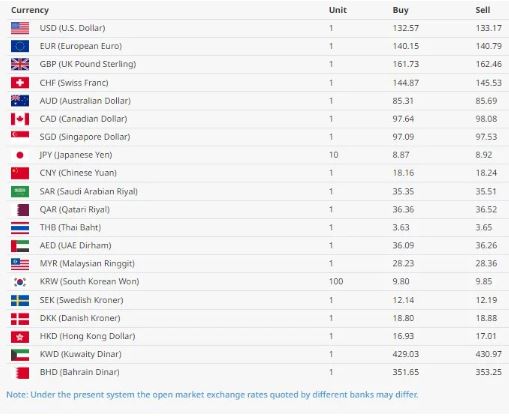Select the Buy column header

(x=400, y=10)
